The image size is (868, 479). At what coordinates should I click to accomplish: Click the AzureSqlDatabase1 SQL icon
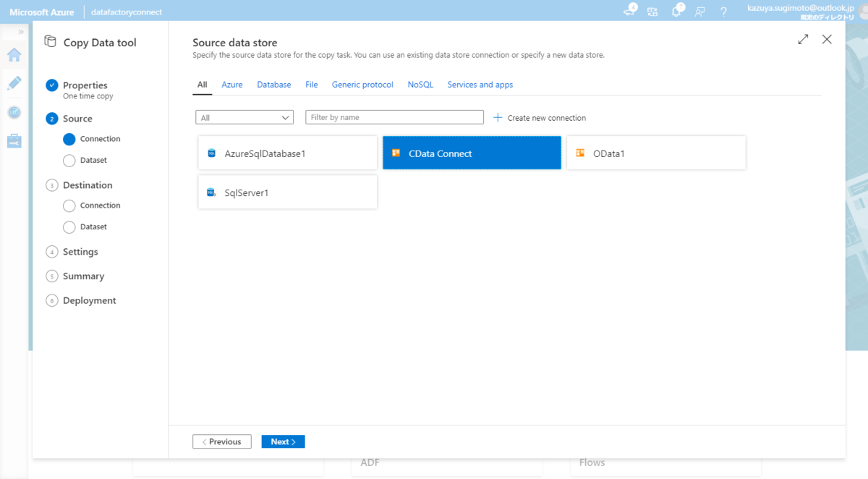211,153
